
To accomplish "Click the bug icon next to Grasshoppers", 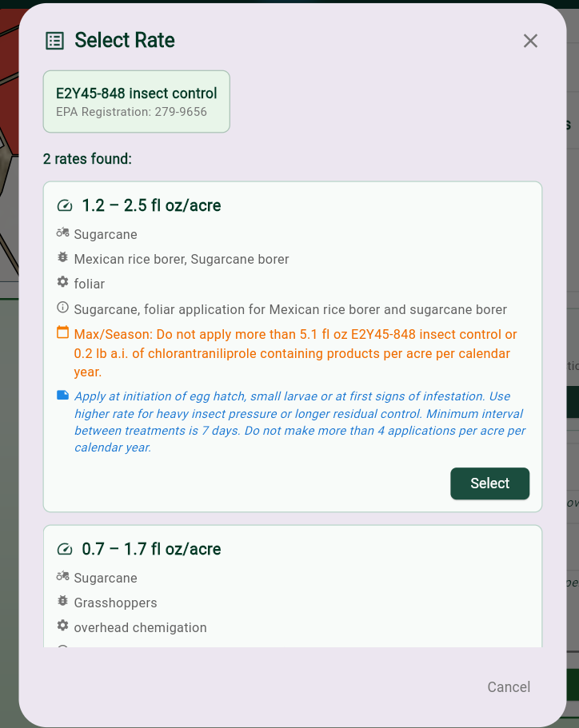I will point(63,602).
